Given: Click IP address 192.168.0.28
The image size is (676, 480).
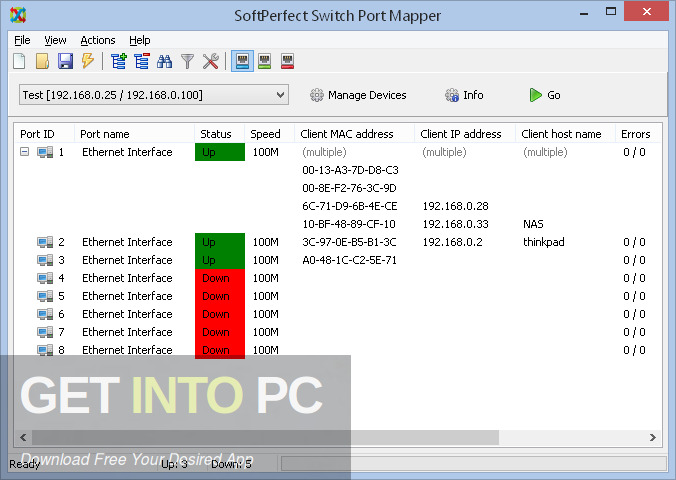Looking at the screenshot, I should [455, 206].
